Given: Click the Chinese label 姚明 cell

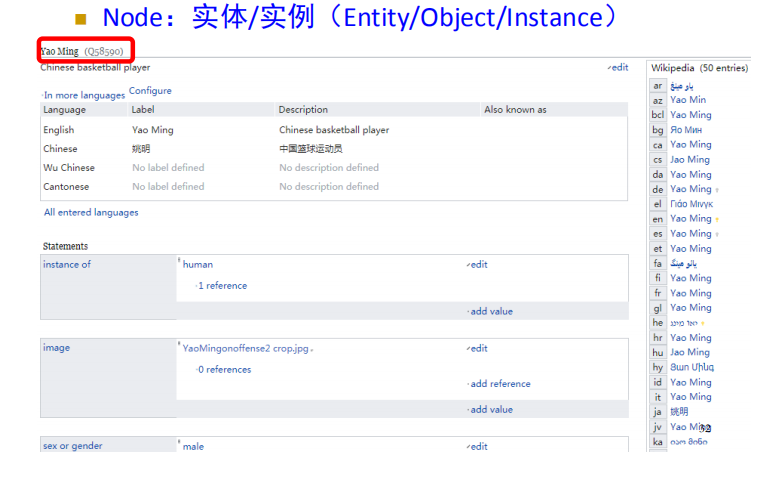Looking at the screenshot, I should click(x=141, y=149).
